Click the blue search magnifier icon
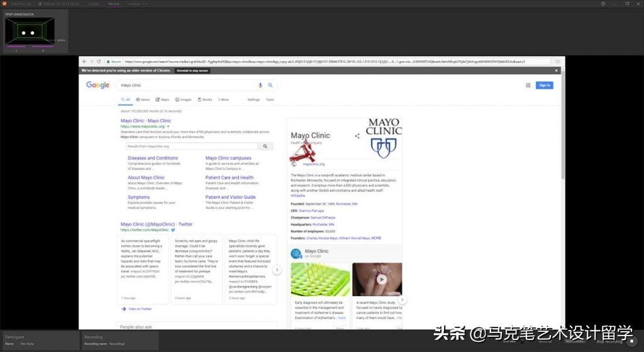 (x=270, y=85)
